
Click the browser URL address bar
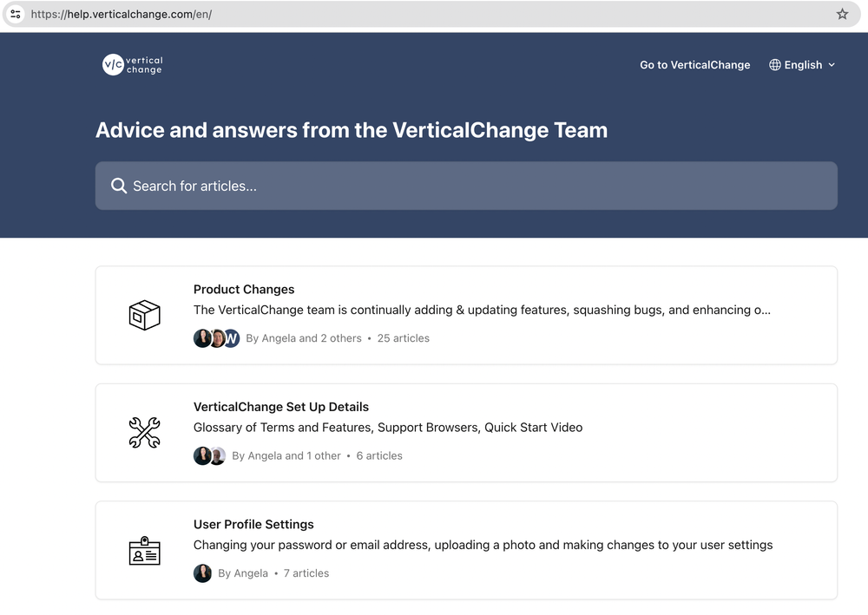tap(431, 14)
